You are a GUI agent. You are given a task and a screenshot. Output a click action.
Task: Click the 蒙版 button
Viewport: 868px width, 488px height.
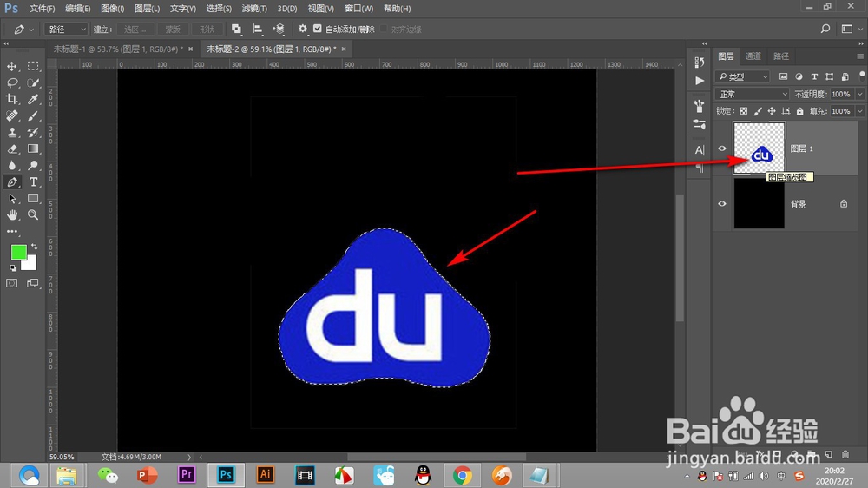pos(173,30)
